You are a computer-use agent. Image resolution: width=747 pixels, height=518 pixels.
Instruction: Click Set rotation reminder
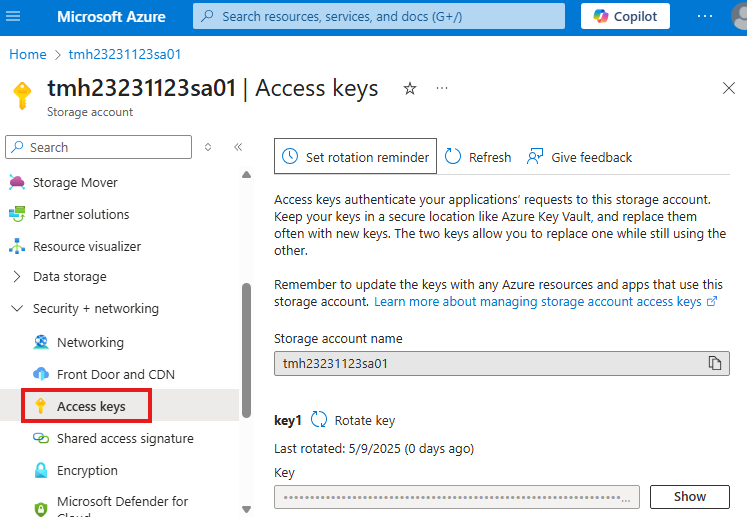point(355,156)
